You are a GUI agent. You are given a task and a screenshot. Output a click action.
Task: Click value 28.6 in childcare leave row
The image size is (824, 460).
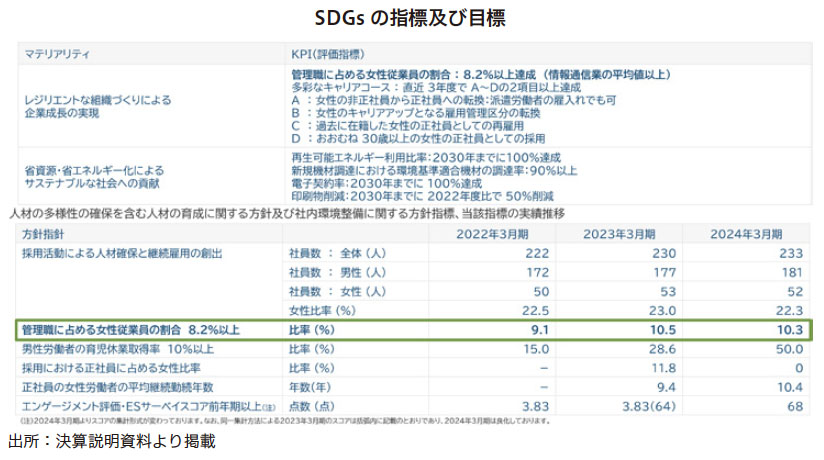(663, 349)
